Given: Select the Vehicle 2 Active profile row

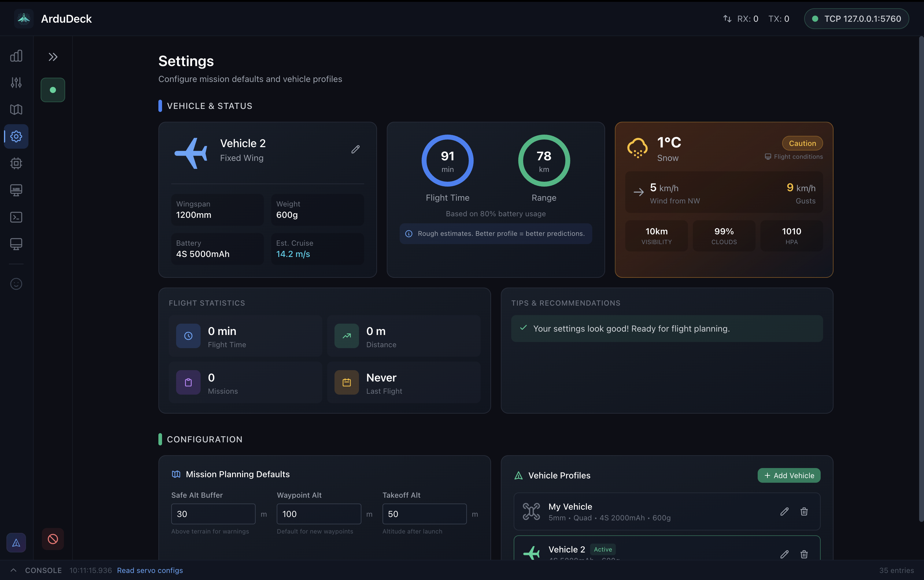Looking at the screenshot, I should tap(667, 548).
